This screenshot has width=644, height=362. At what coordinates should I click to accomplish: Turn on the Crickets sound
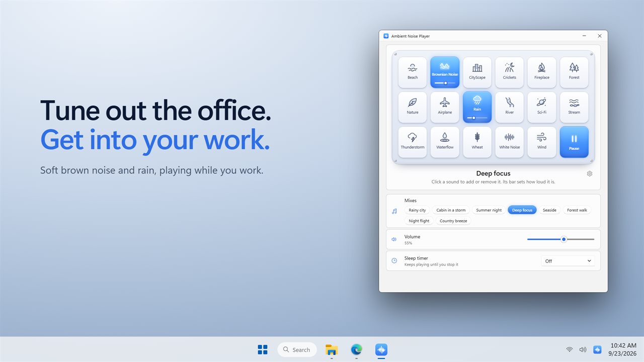click(x=509, y=72)
